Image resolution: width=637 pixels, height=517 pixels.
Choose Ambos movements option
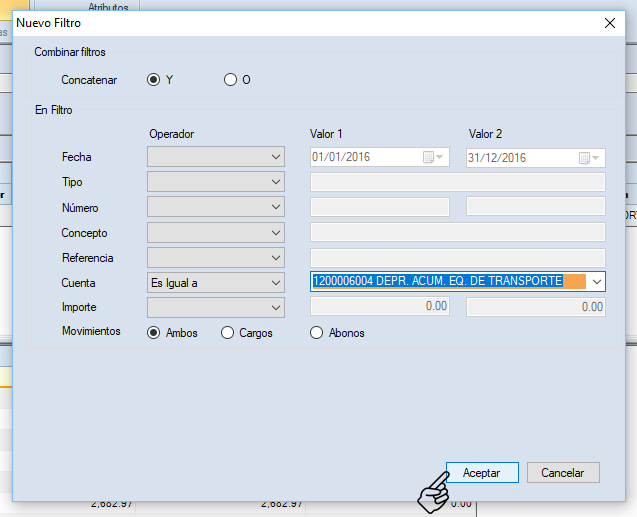tap(154, 333)
